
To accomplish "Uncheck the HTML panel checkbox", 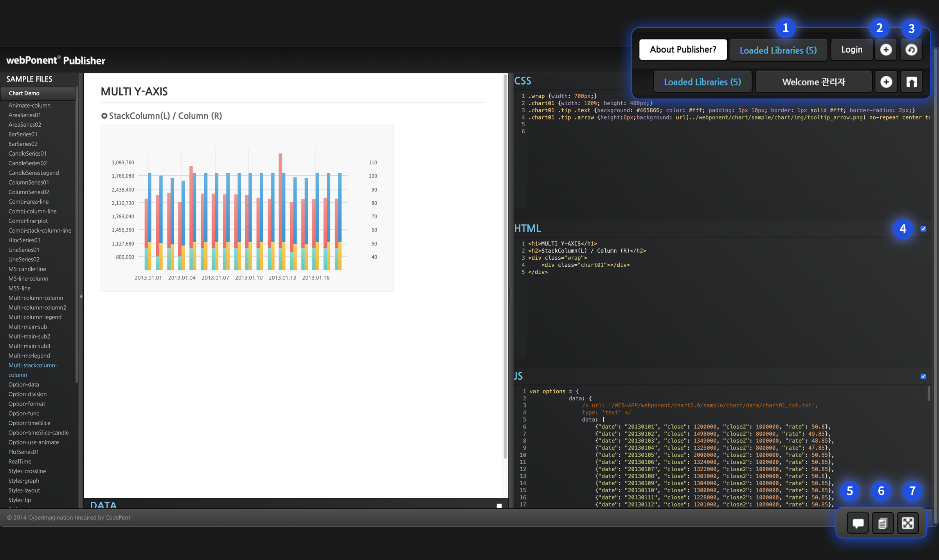I will click(923, 229).
